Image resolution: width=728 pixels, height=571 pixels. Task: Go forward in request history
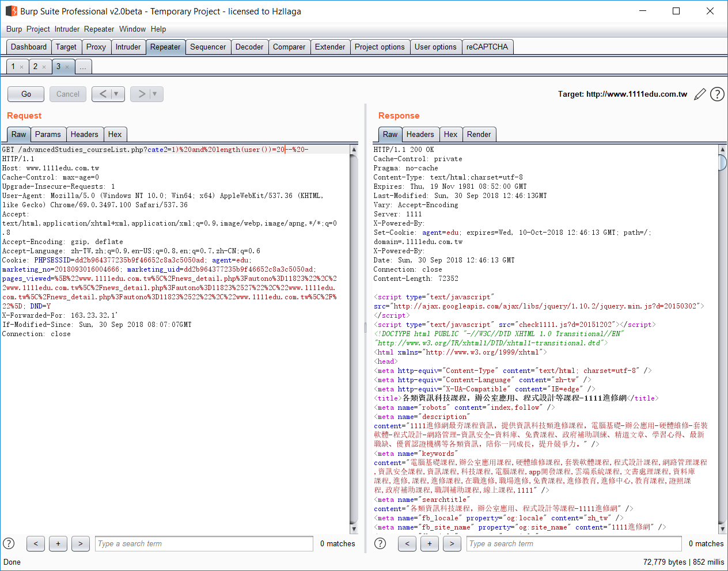(141, 94)
